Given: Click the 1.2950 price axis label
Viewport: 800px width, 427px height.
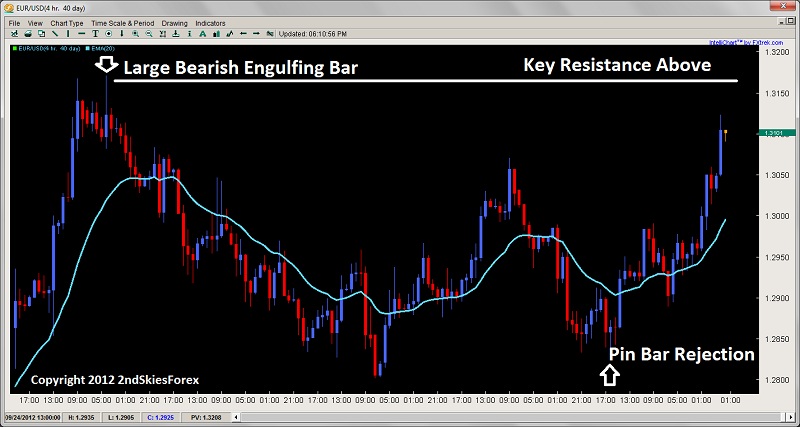Looking at the screenshot, I should point(778,257).
